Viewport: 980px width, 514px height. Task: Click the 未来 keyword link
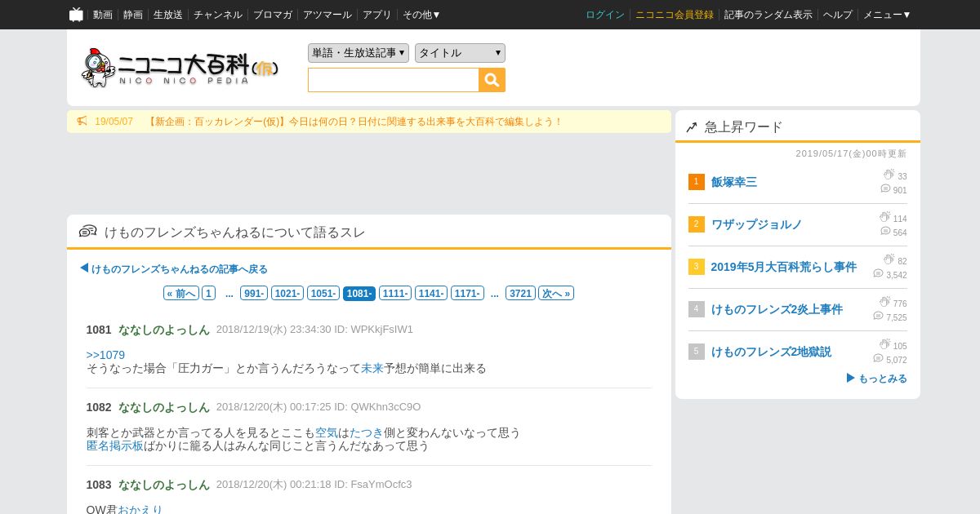pos(372,368)
